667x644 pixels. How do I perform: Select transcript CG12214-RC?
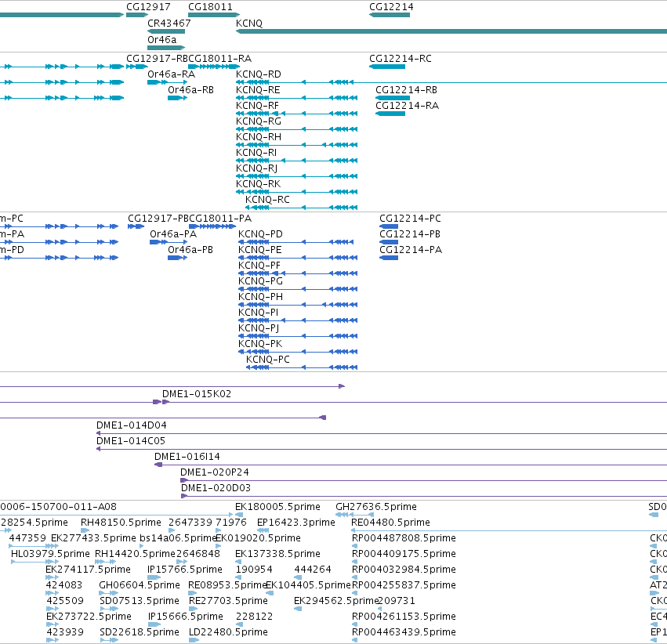point(387,67)
